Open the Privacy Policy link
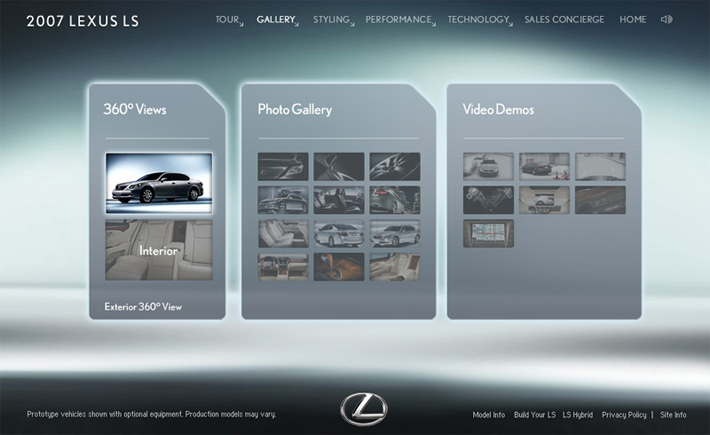Screen dimensions: 710x435 coord(624,414)
